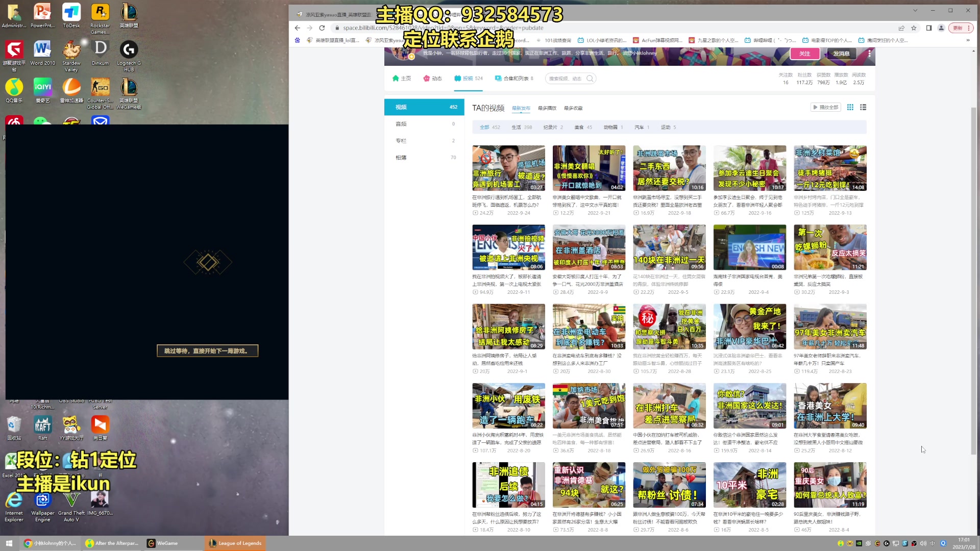This screenshot has height=551, width=980.
Task: Open 主页 profile tab
Action: tap(402, 79)
